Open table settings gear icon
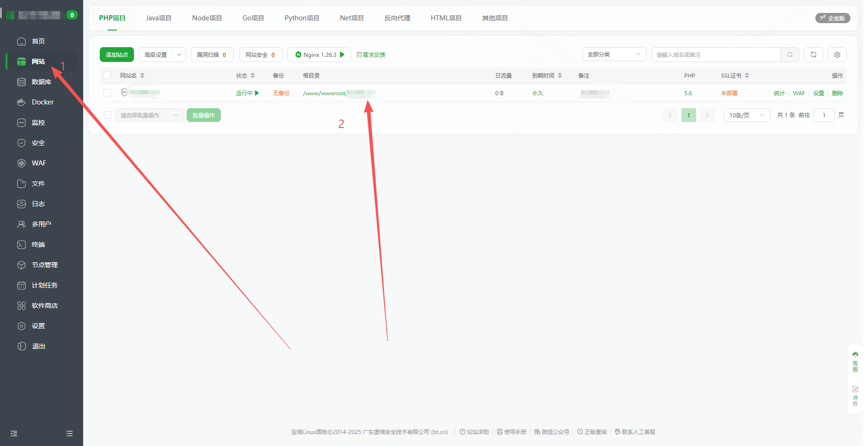Image resolution: width=868 pixels, height=446 pixels. (x=837, y=55)
